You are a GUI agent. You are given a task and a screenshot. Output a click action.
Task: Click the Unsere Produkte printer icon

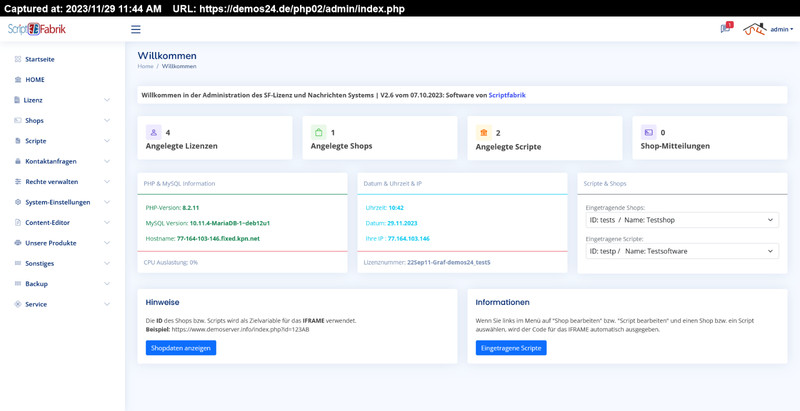coord(18,243)
